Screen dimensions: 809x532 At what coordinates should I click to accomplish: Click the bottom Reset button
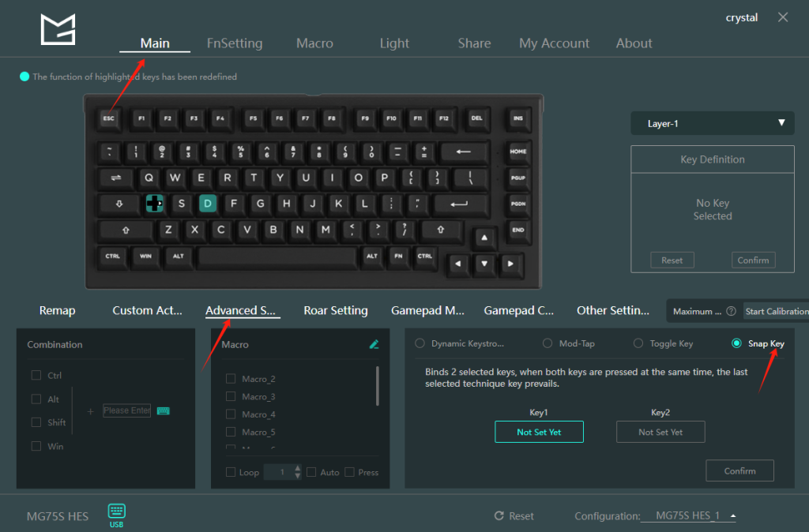(514, 516)
